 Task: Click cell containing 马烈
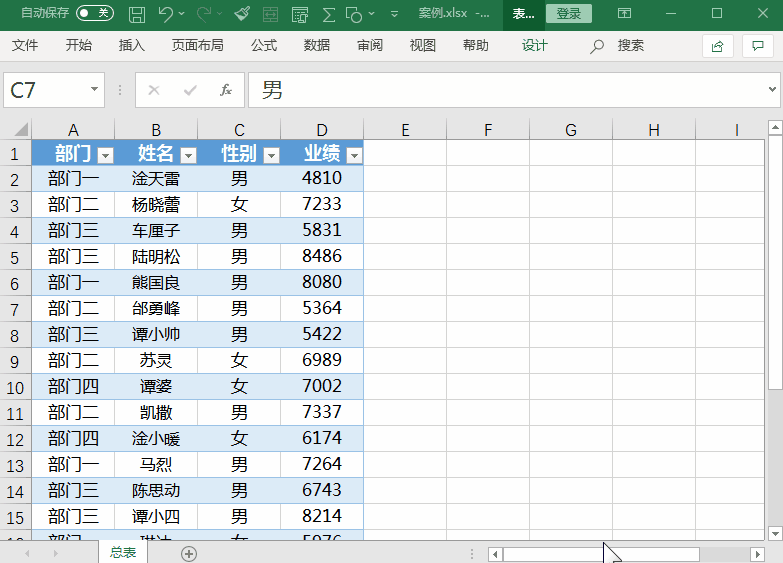156,465
